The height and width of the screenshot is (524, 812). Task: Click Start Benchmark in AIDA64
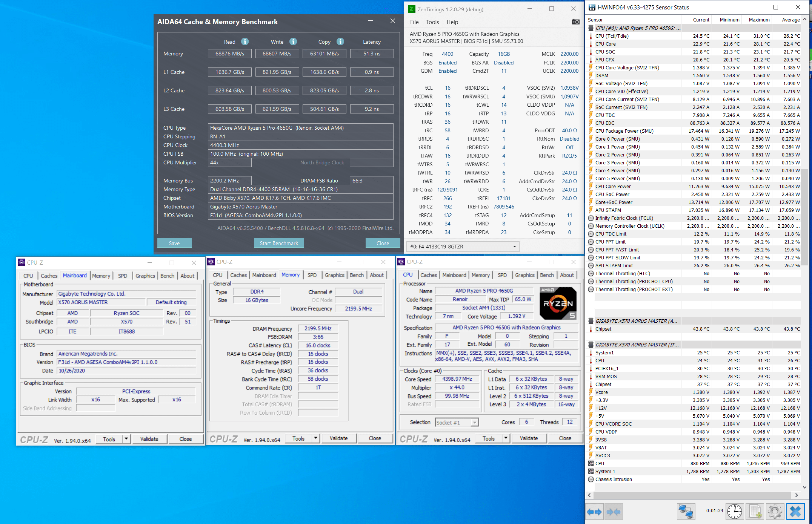[279, 243]
